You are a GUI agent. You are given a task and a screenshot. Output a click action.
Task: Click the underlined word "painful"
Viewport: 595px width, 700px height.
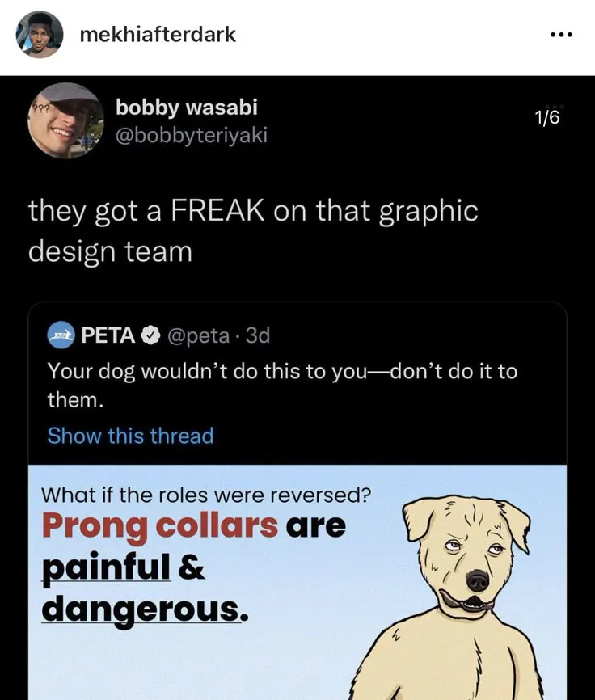coord(106,567)
